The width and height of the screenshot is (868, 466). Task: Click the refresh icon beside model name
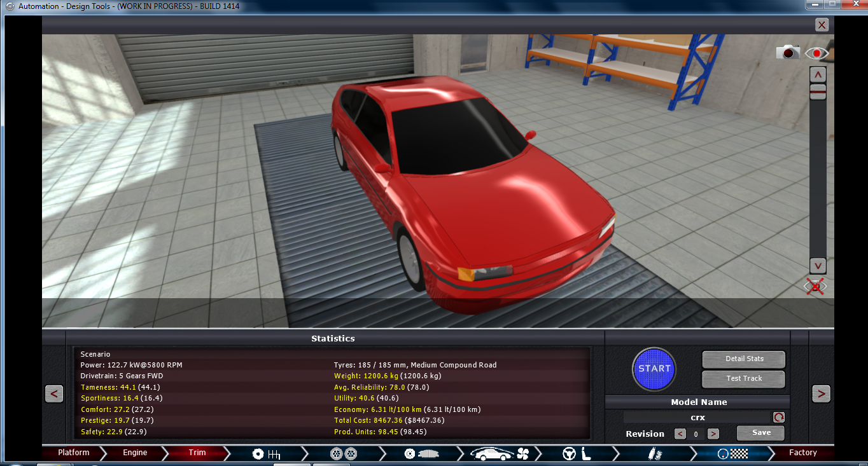779,418
